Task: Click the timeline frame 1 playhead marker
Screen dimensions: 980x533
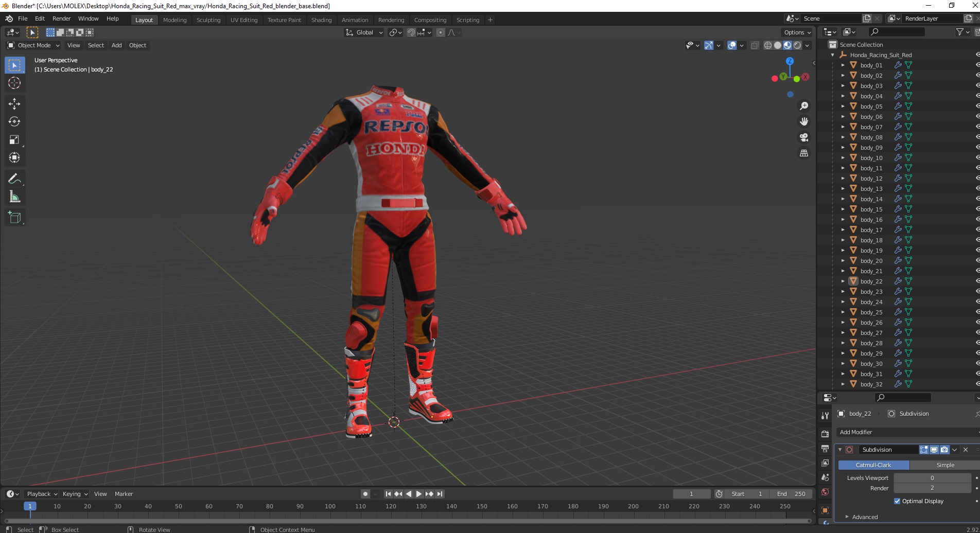Action: pyautogui.click(x=30, y=507)
